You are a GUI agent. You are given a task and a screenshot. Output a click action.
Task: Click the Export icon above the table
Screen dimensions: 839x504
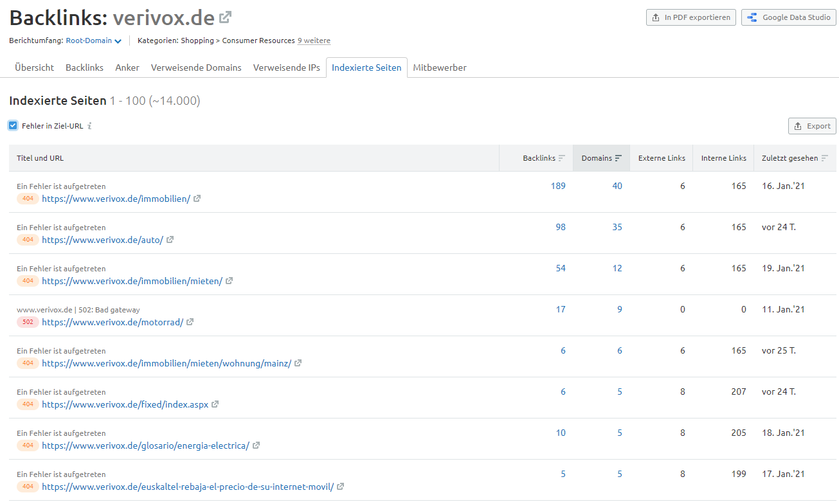(x=799, y=126)
